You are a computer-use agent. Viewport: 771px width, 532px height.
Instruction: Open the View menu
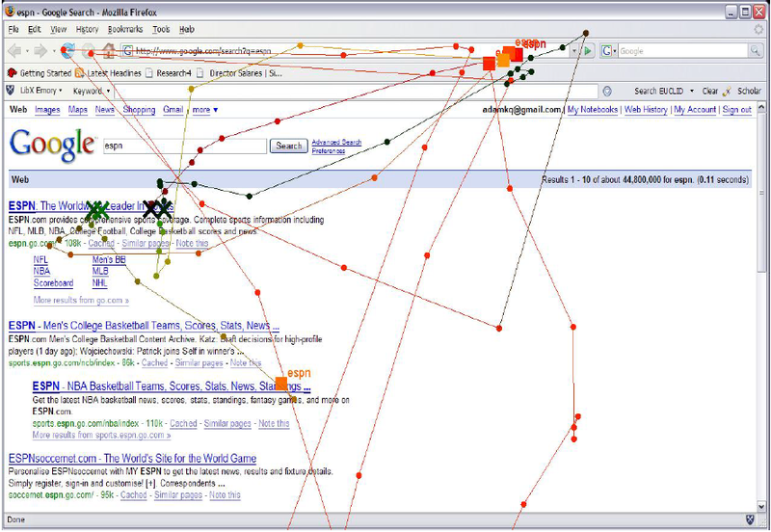(x=59, y=30)
